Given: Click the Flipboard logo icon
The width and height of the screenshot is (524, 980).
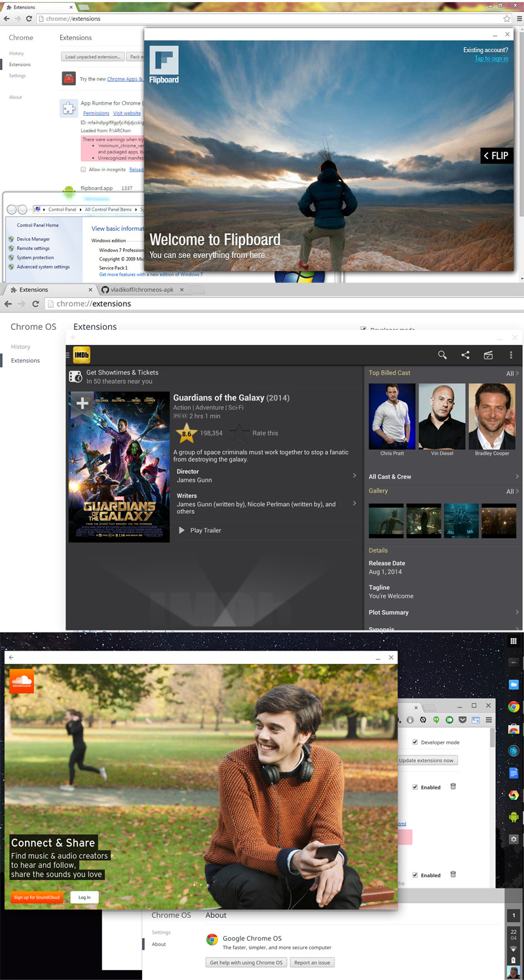Looking at the screenshot, I should click(x=164, y=60).
